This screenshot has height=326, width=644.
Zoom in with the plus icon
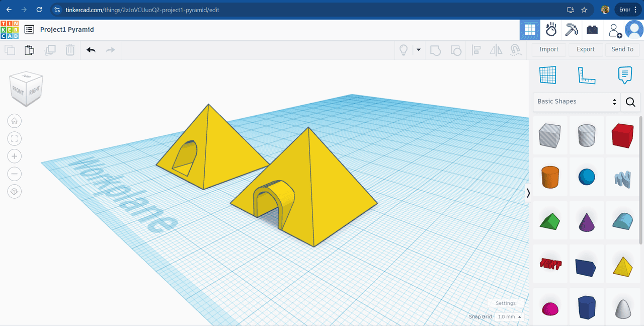[15, 156]
